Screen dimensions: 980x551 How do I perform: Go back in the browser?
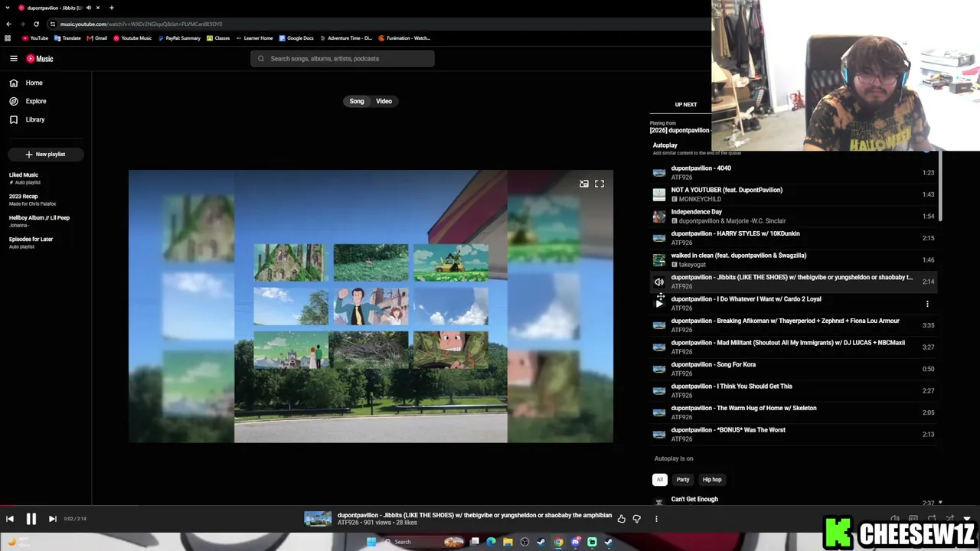click(x=9, y=24)
